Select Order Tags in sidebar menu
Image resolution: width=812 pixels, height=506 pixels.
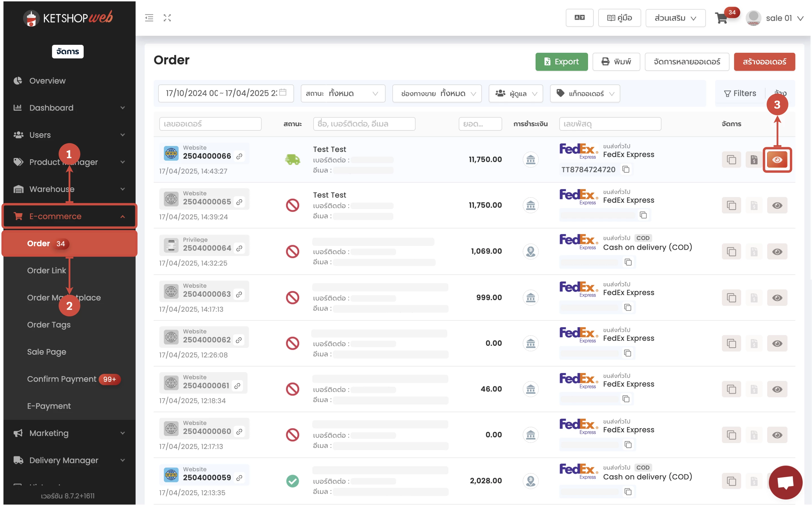[49, 325]
